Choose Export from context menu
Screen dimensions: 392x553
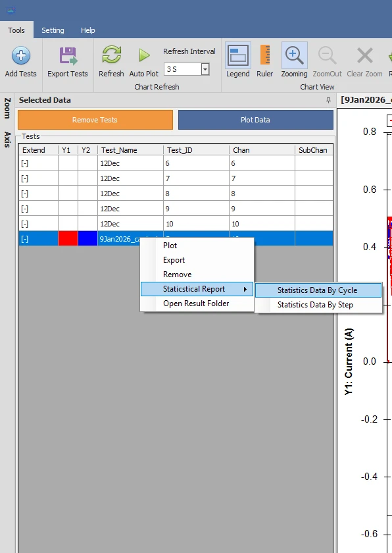[197, 260]
